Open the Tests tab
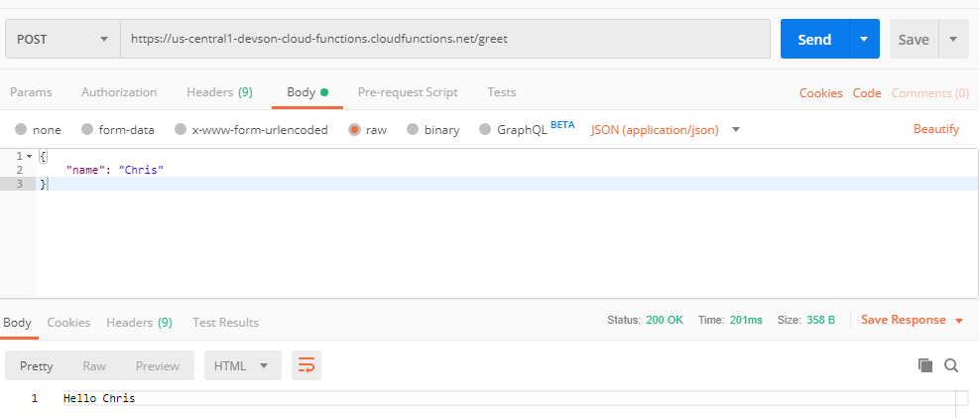This screenshot has height=418, width=980. pos(502,92)
